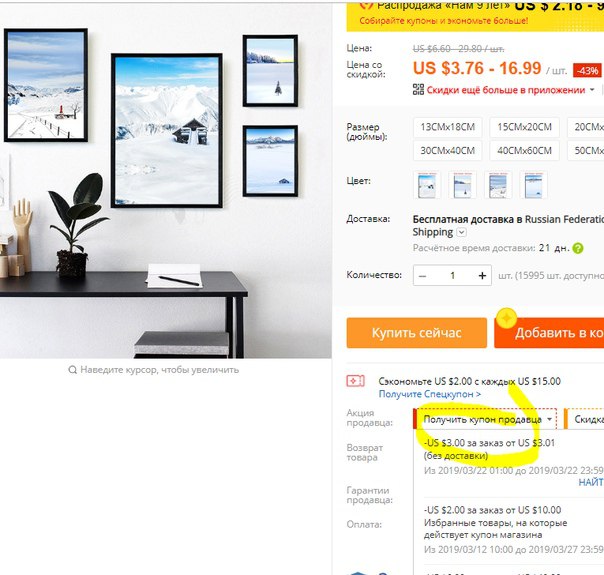This screenshot has height=575, width=604.
Task: Click the red coupon ticket icon
Action: (x=355, y=381)
